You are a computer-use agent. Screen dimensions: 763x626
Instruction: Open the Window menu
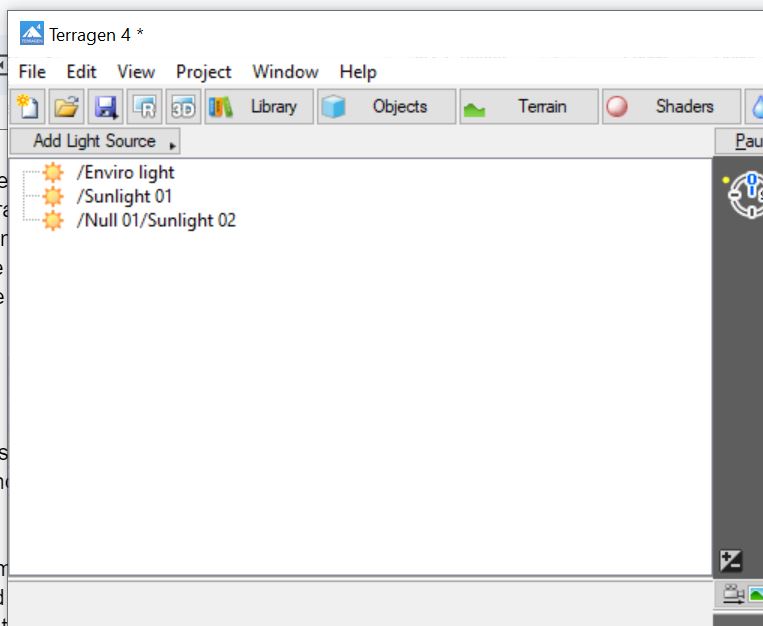pos(285,72)
